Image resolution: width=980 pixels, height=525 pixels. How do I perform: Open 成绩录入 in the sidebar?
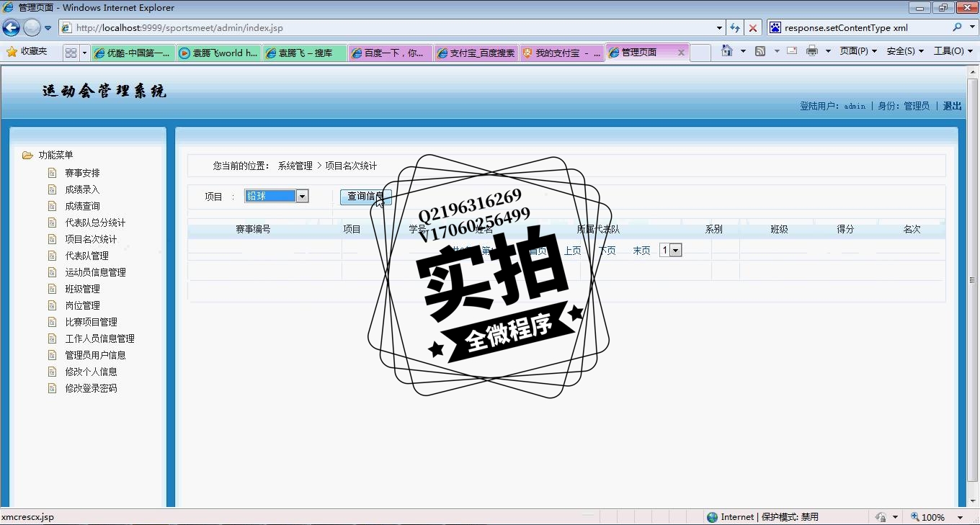coord(82,189)
